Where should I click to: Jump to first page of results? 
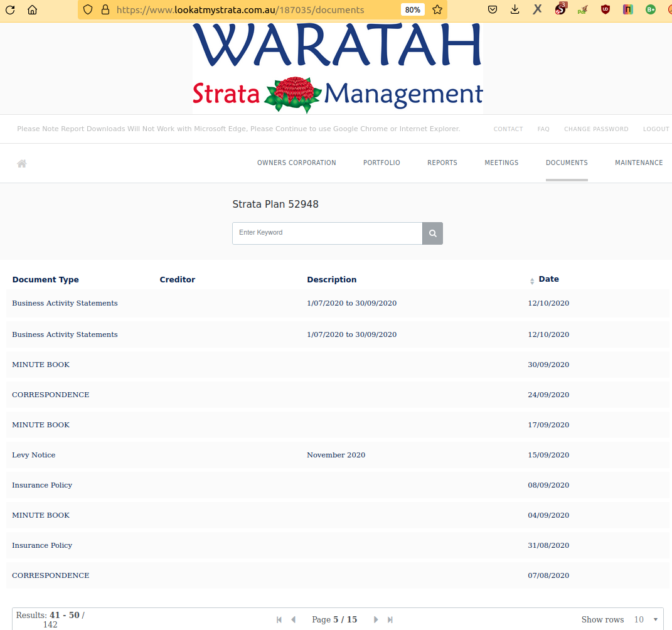pos(279,620)
